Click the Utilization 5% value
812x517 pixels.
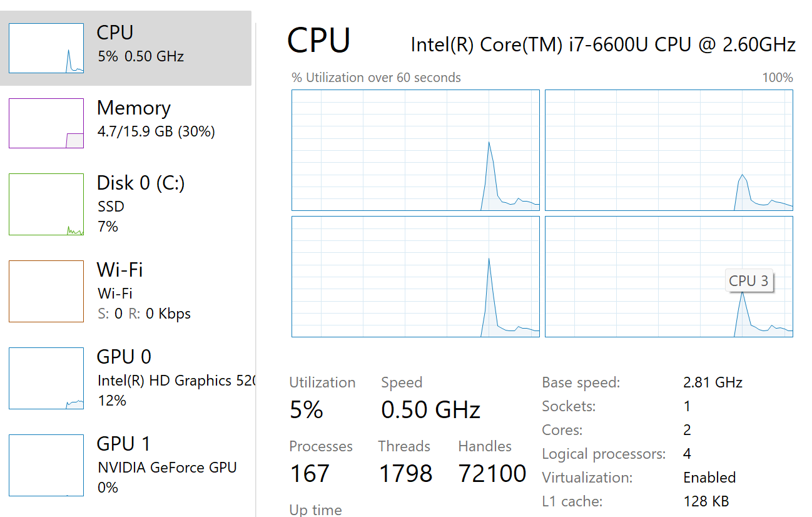coord(307,410)
